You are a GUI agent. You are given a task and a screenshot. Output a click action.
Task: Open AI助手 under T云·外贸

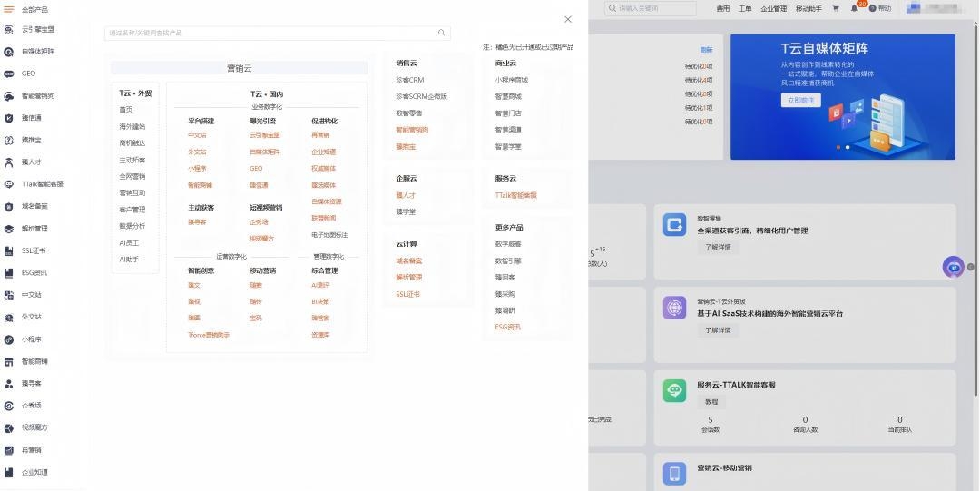pyautogui.click(x=130, y=259)
